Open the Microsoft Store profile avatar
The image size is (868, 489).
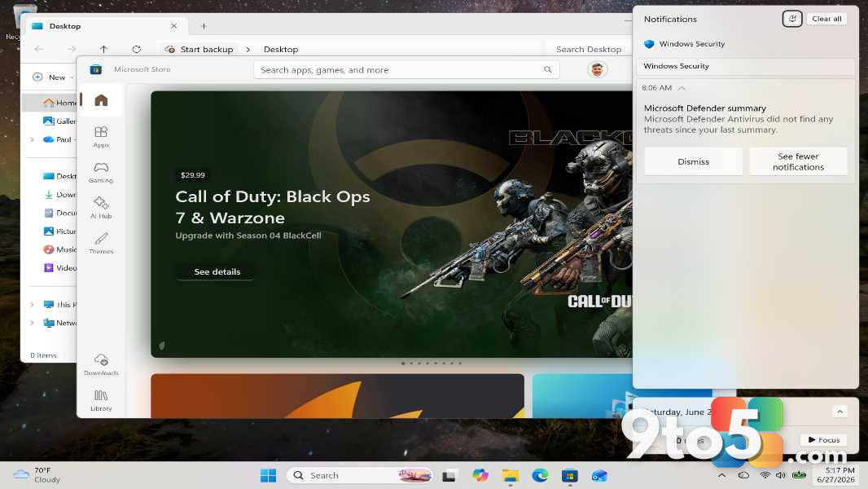(x=597, y=70)
